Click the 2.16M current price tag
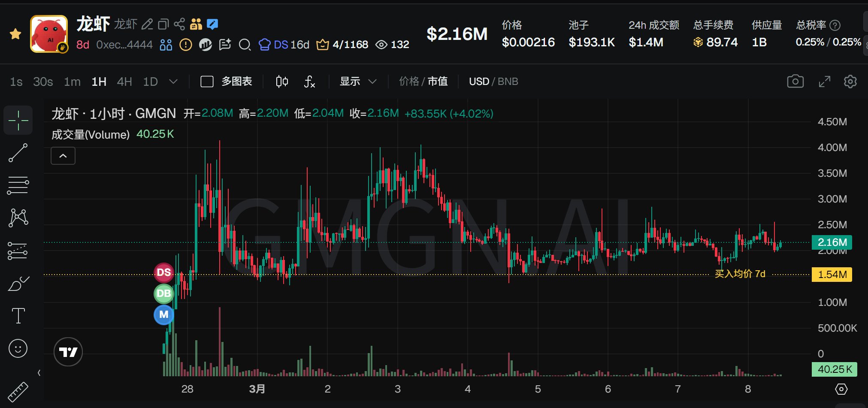Image resolution: width=868 pixels, height=408 pixels. [832, 242]
